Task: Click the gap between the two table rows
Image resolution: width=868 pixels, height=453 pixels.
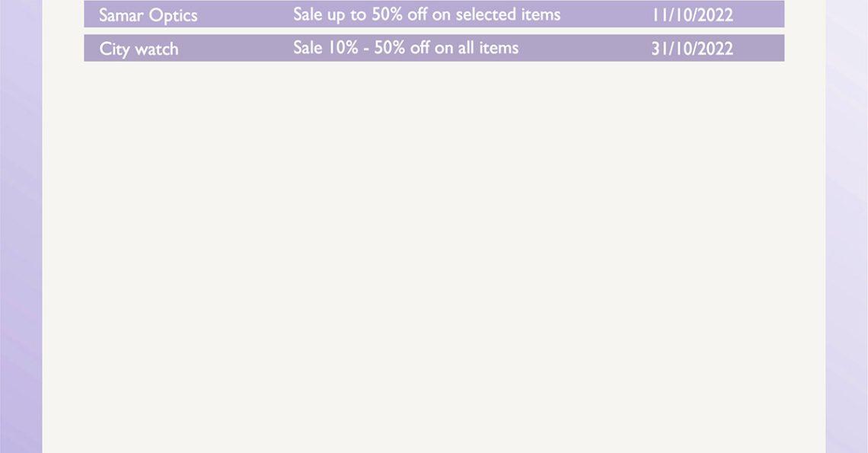Action: point(434,31)
